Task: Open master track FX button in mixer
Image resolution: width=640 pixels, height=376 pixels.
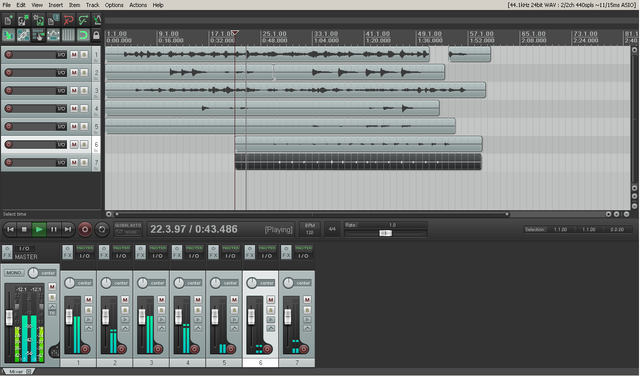Action: point(7,252)
